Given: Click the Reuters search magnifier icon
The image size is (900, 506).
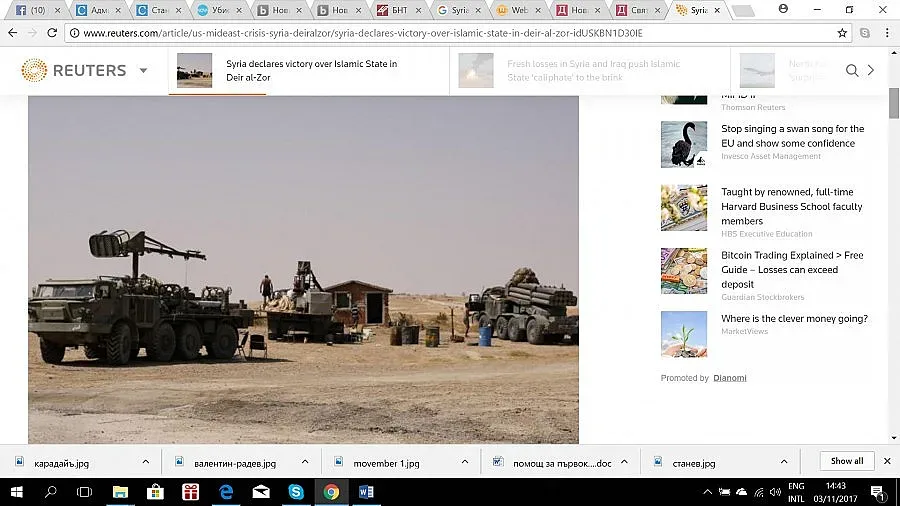Looking at the screenshot, I should [x=852, y=71].
